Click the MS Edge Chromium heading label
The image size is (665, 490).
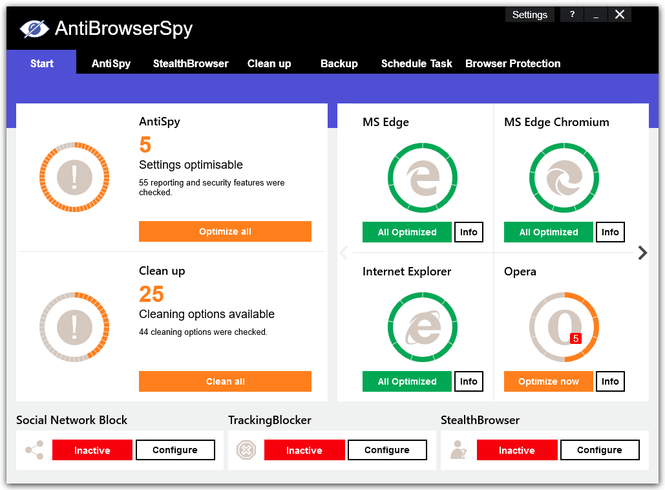click(556, 122)
